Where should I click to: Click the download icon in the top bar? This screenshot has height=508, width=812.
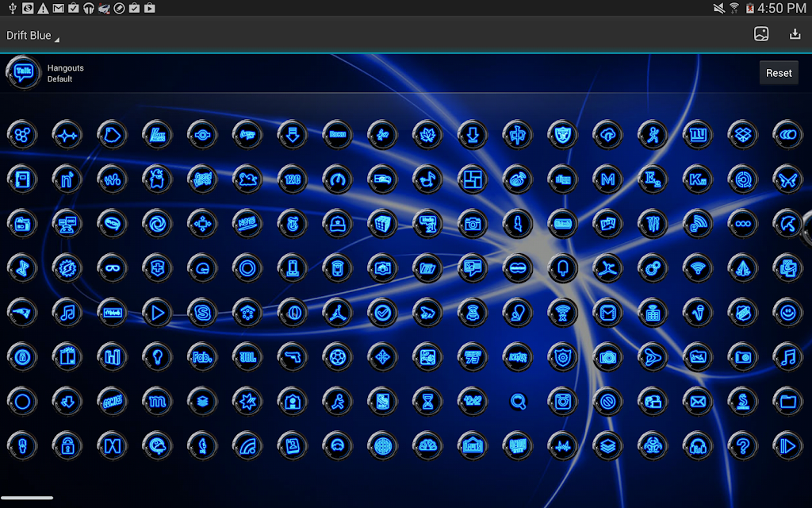point(795,34)
